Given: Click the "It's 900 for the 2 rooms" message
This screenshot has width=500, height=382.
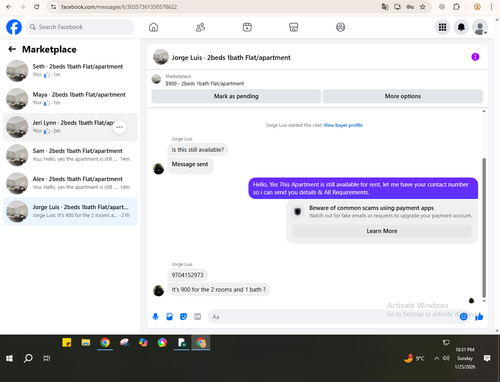Looking at the screenshot, I should (219, 290).
